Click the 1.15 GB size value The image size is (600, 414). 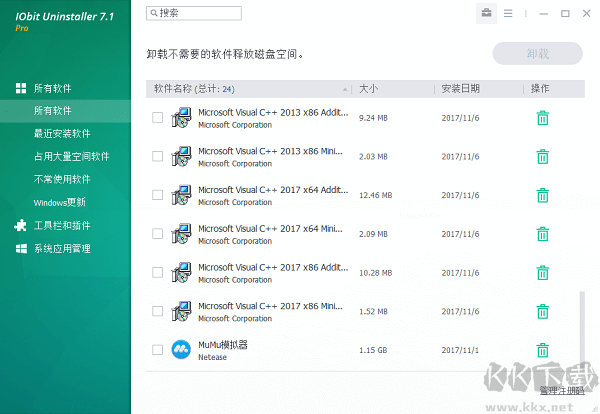[373, 350]
